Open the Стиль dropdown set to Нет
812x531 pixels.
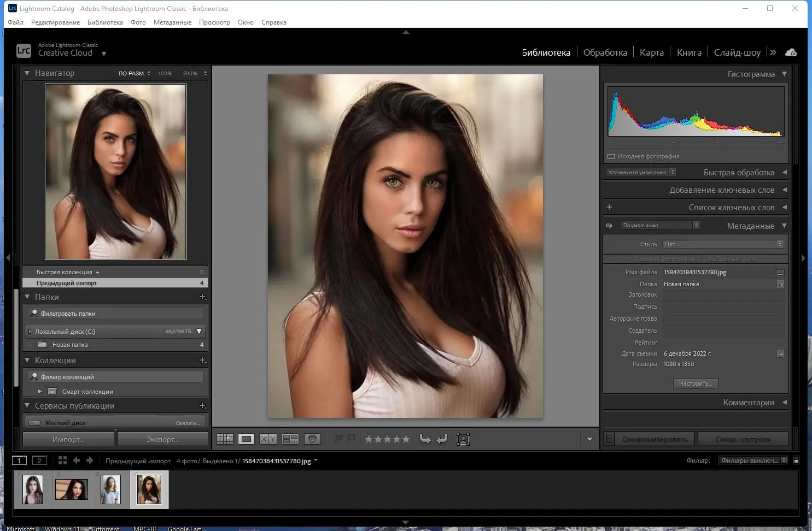723,244
